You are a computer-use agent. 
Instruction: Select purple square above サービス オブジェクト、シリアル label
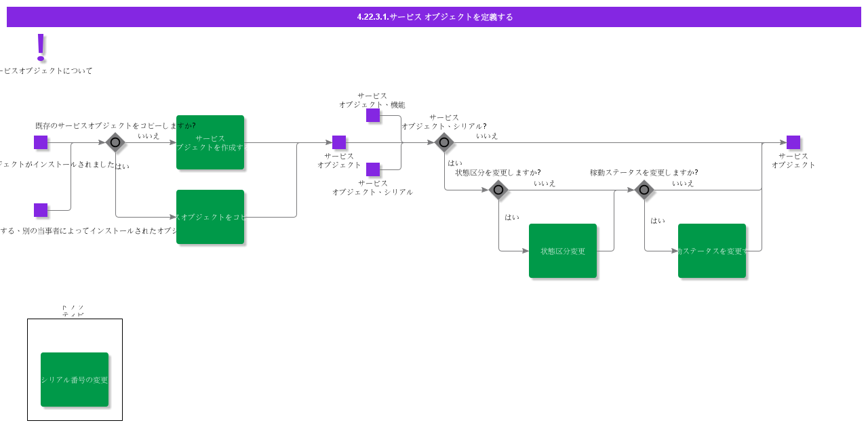tap(373, 169)
